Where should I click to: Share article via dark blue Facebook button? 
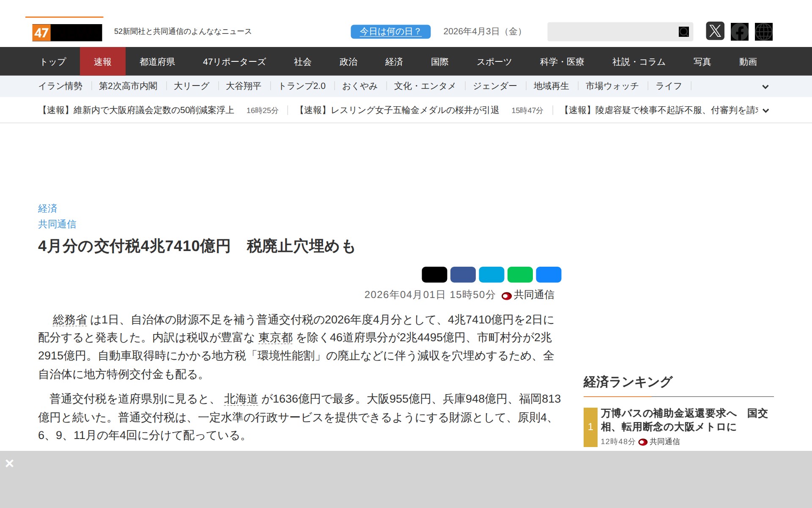[463, 275]
